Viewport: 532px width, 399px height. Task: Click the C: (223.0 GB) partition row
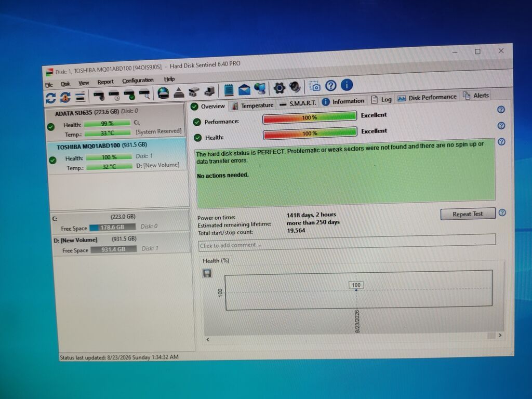[x=120, y=221]
